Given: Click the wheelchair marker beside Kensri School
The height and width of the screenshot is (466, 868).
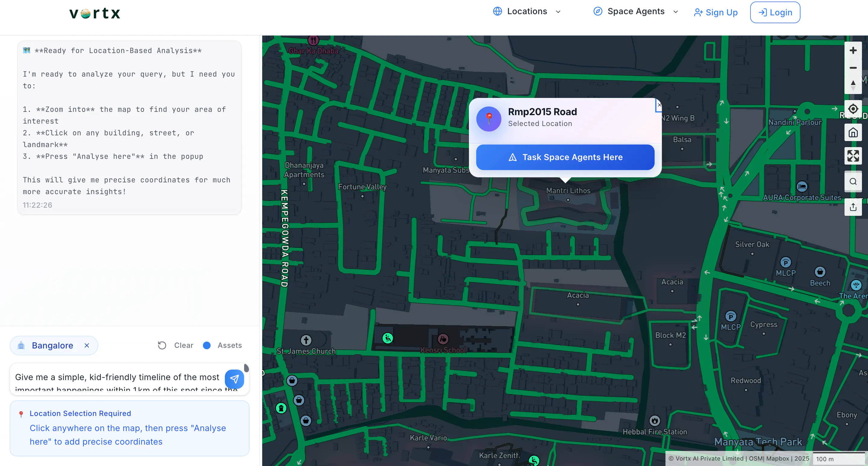Looking at the screenshot, I should pos(388,338).
